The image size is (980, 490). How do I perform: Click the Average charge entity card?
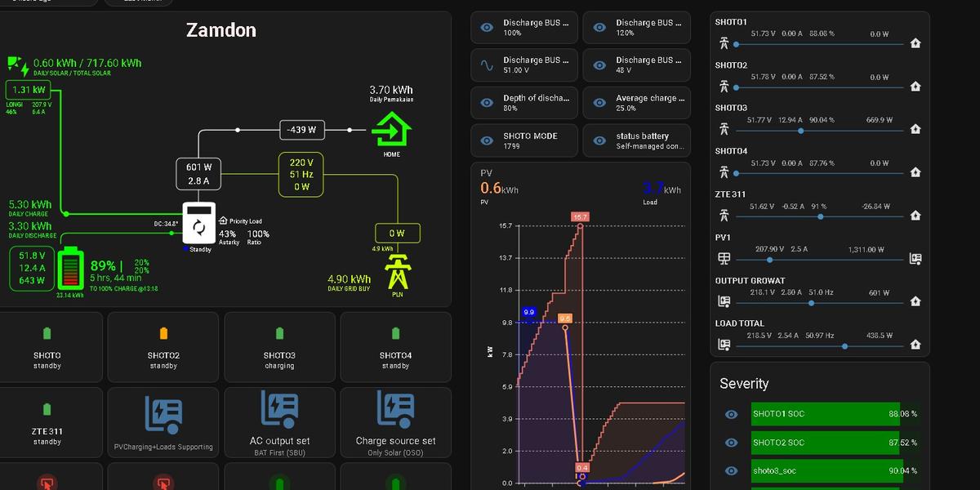click(x=637, y=103)
